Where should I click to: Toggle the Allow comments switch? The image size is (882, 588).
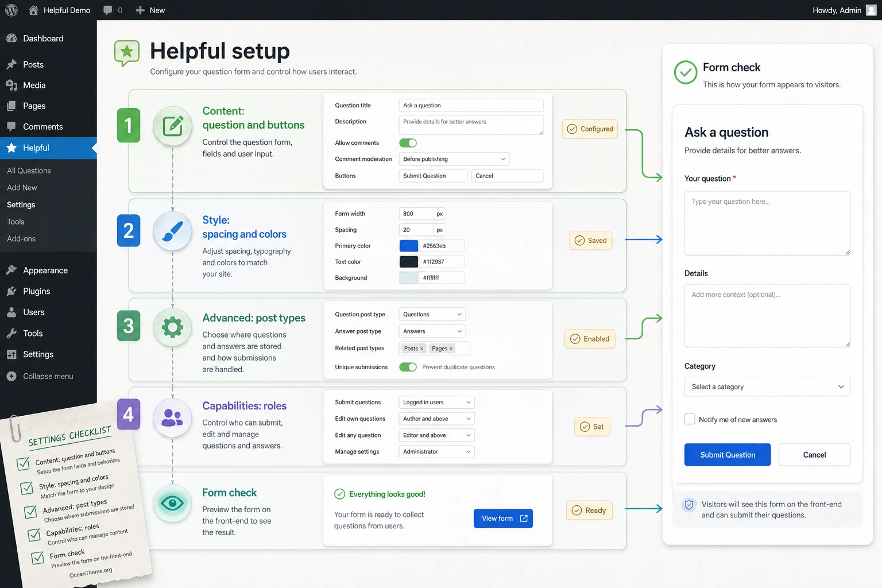408,143
